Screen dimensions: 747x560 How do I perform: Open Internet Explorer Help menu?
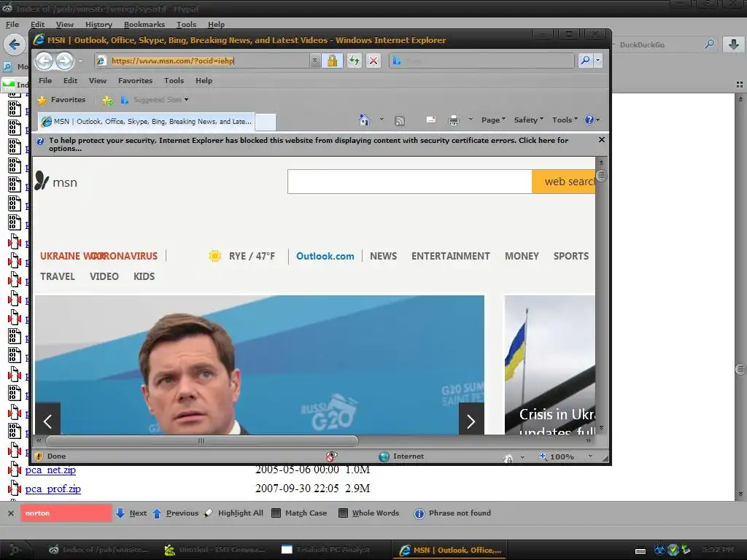[204, 80]
